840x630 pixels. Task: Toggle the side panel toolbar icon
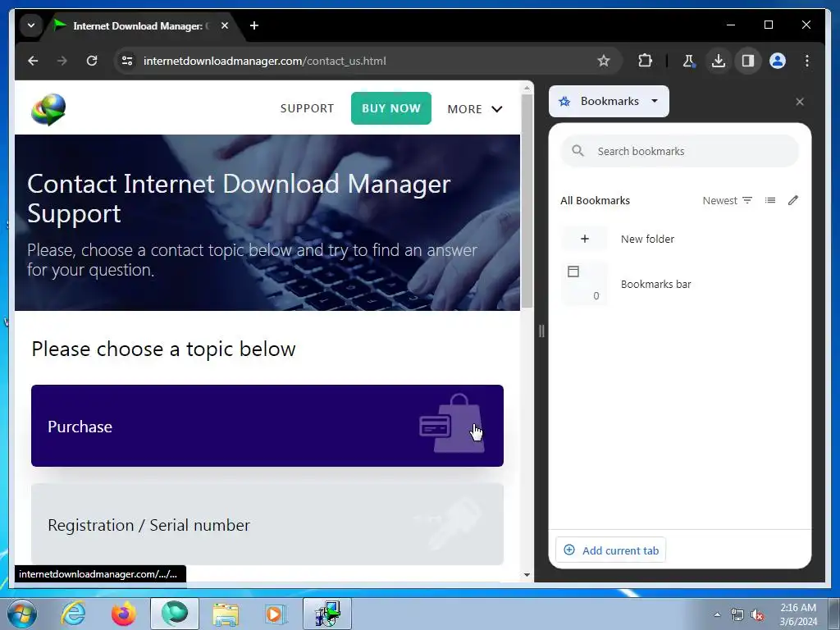click(x=748, y=61)
